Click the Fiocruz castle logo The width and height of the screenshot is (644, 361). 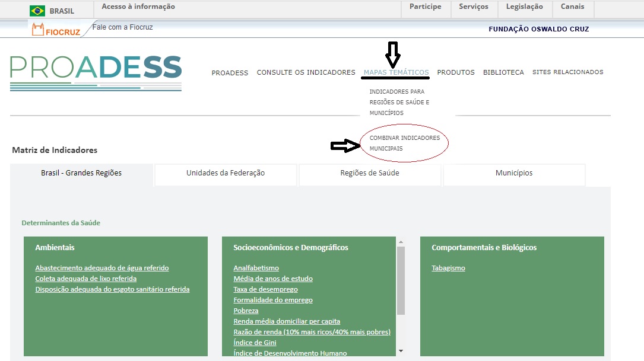(x=38, y=30)
